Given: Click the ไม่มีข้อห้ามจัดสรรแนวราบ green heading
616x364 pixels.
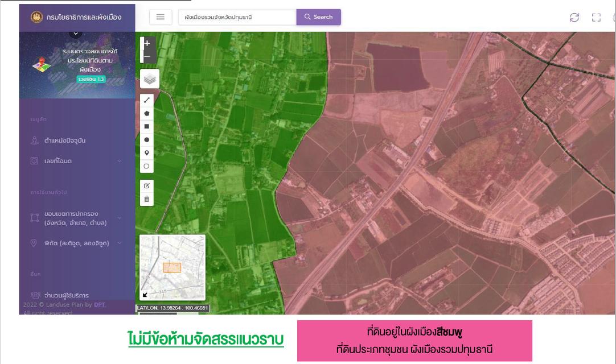Looking at the screenshot, I should [x=206, y=340].
